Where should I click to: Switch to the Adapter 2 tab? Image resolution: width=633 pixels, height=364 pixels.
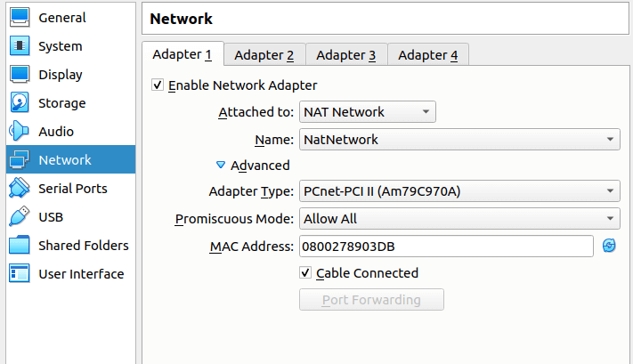[264, 55]
